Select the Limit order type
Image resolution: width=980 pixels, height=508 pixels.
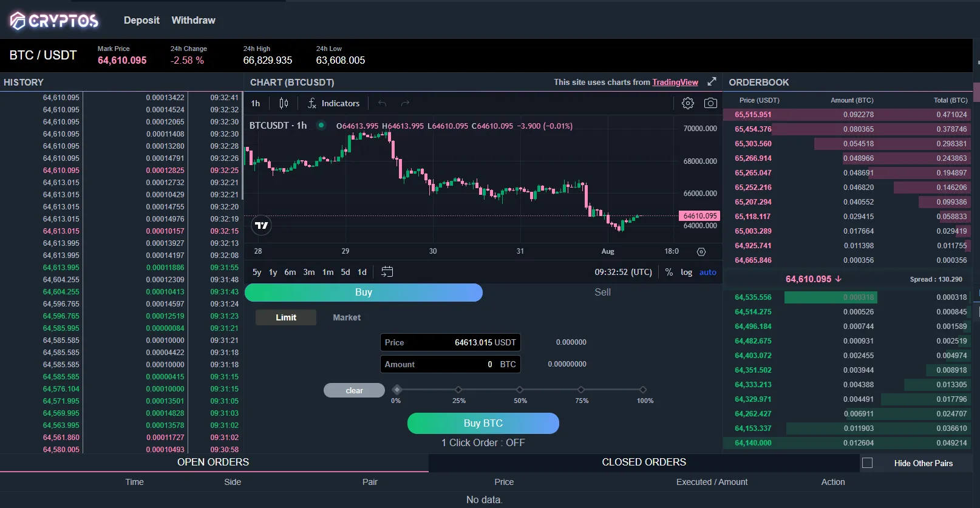(x=286, y=317)
